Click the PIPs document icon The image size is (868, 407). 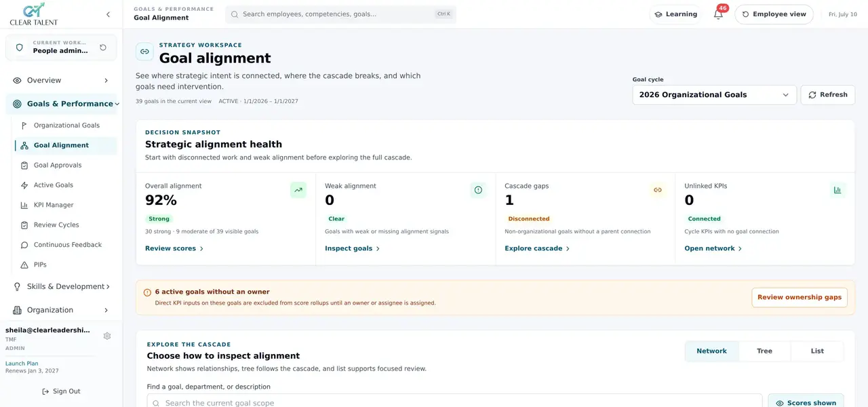24,265
